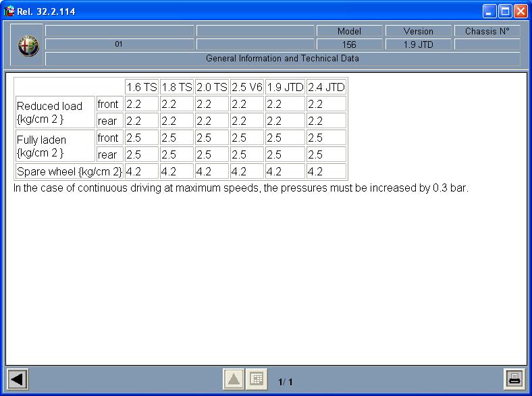
Task: Minimize the Rel. 32.2.114 window
Action: (x=490, y=11)
